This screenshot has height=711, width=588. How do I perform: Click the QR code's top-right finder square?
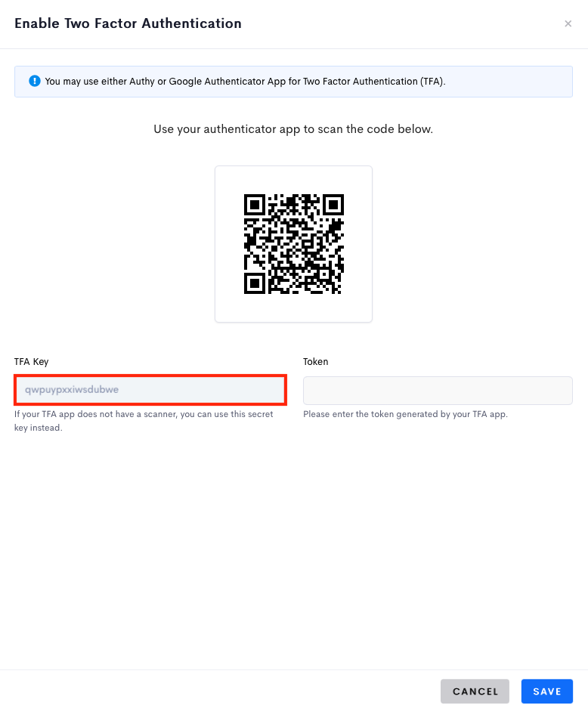pyautogui.click(x=333, y=205)
